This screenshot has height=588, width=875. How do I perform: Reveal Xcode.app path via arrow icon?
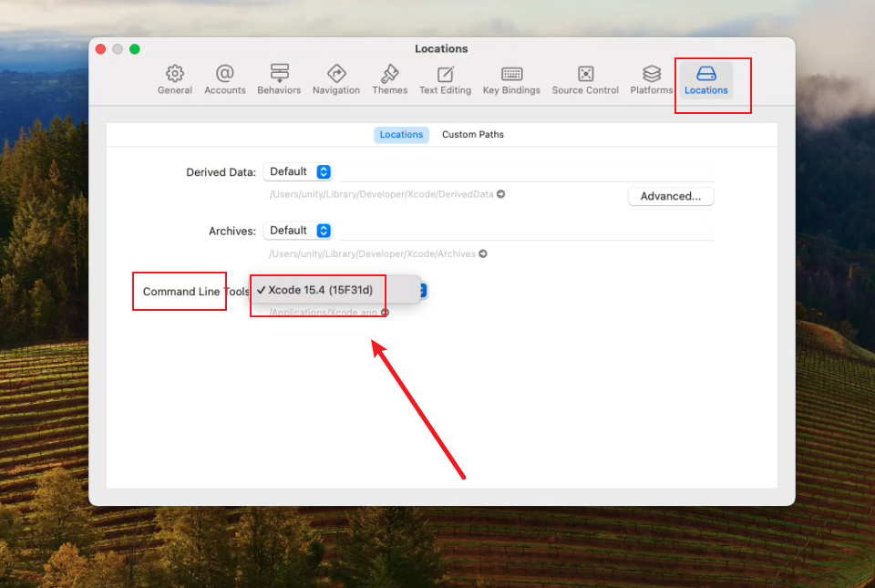385,313
